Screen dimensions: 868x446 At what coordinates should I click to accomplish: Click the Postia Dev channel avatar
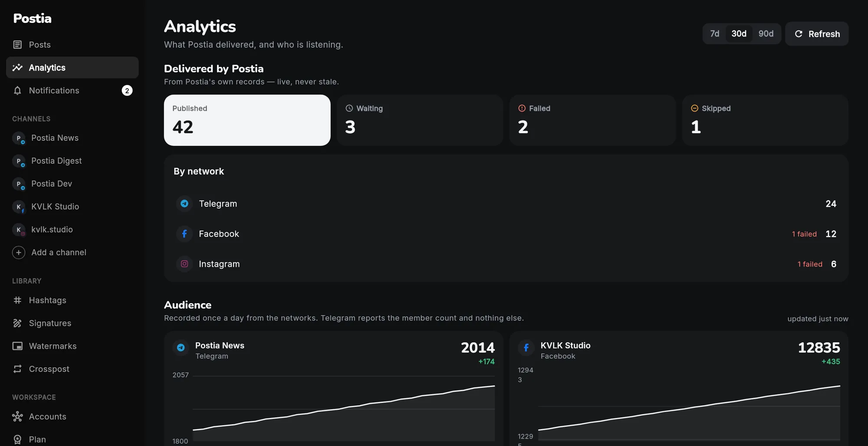[19, 184]
